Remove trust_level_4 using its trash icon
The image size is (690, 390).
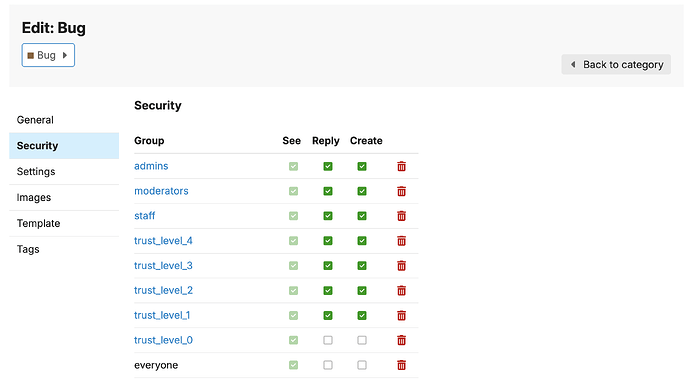(x=401, y=241)
